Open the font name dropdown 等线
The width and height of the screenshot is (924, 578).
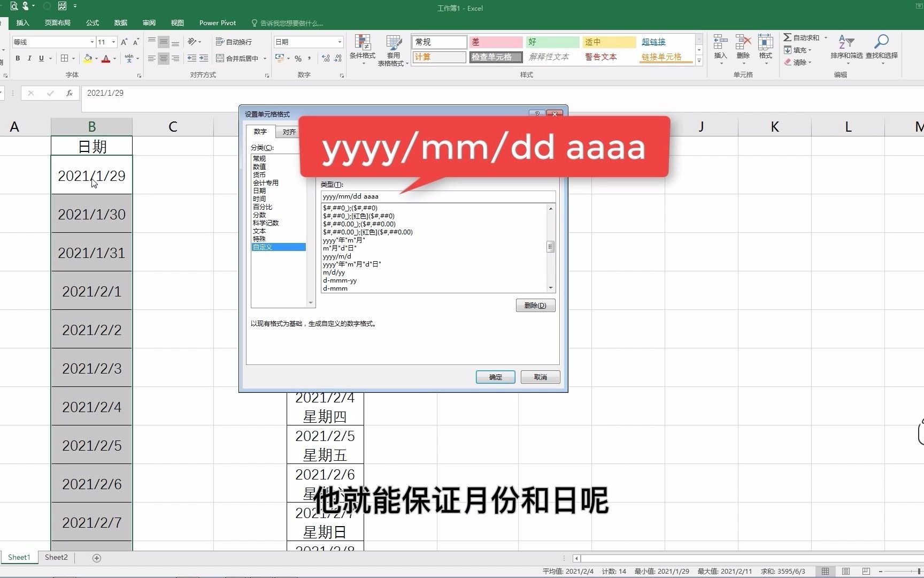(92, 42)
